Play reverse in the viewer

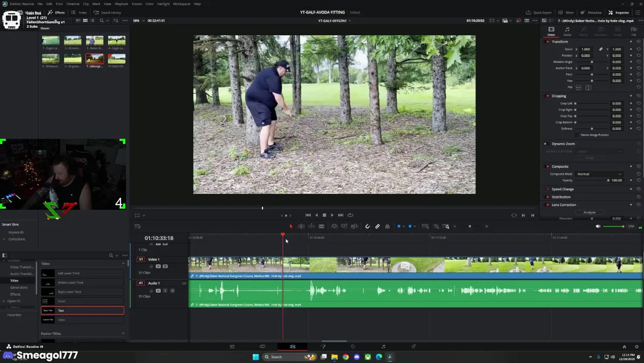(316, 215)
